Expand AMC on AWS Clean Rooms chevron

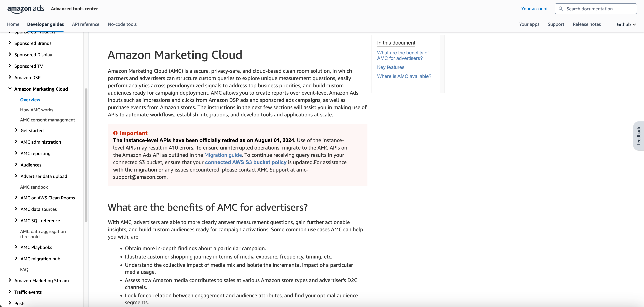(x=16, y=198)
